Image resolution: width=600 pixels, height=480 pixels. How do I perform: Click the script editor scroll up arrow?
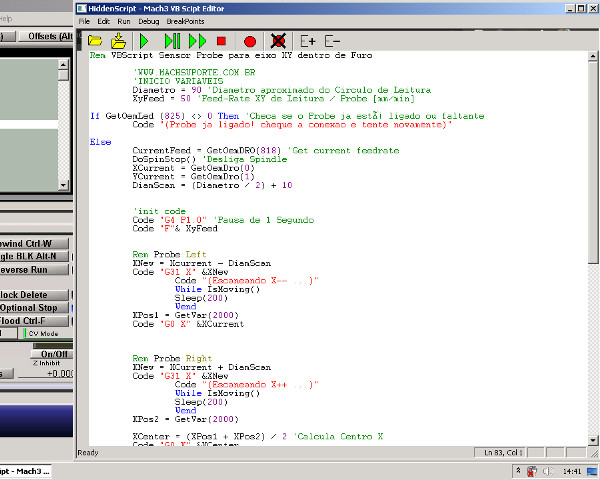pyautogui.click(x=593, y=56)
